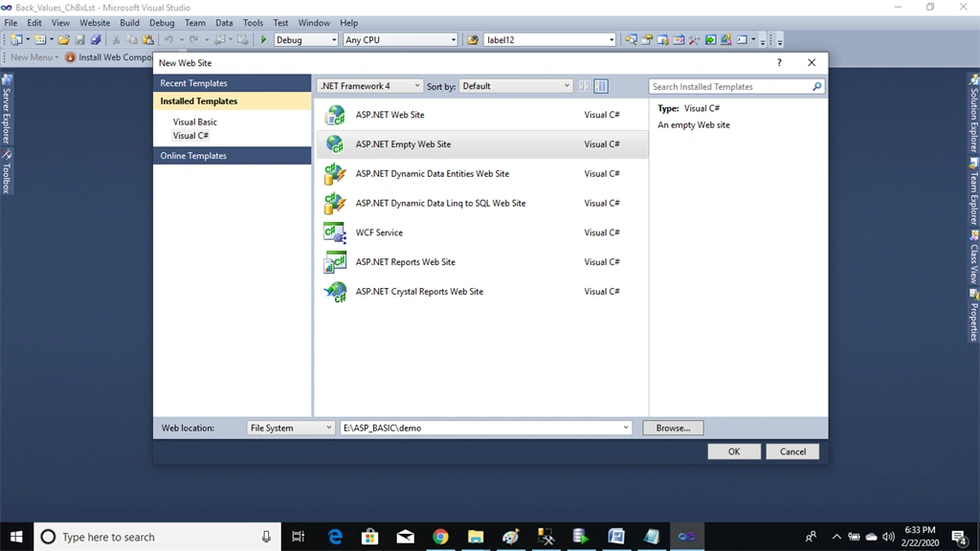Switch to small icons view in dialog
980x551 pixels.
pyautogui.click(x=585, y=86)
